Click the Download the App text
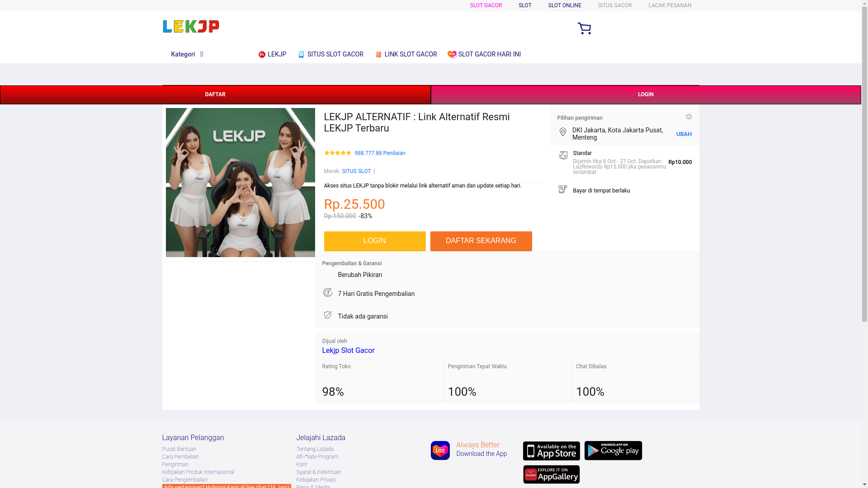868x488 pixels. (x=481, y=454)
